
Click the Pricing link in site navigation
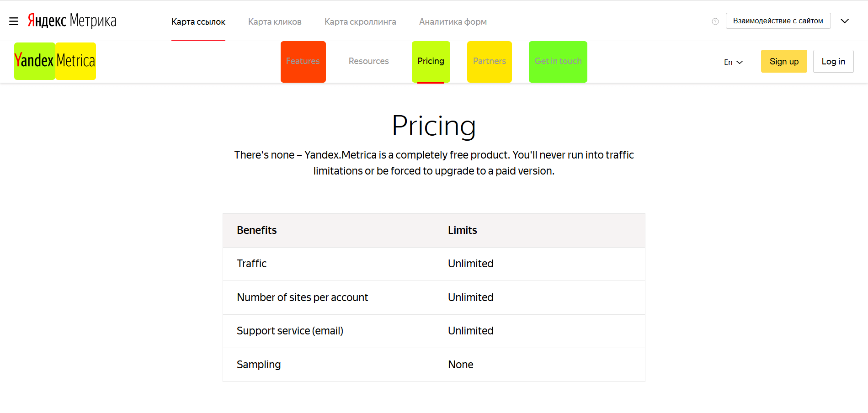click(x=431, y=61)
